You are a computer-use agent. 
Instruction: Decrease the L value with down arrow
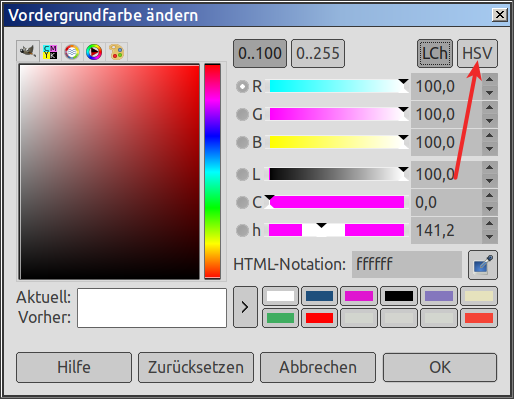pyautogui.click(x=489, y=181)
